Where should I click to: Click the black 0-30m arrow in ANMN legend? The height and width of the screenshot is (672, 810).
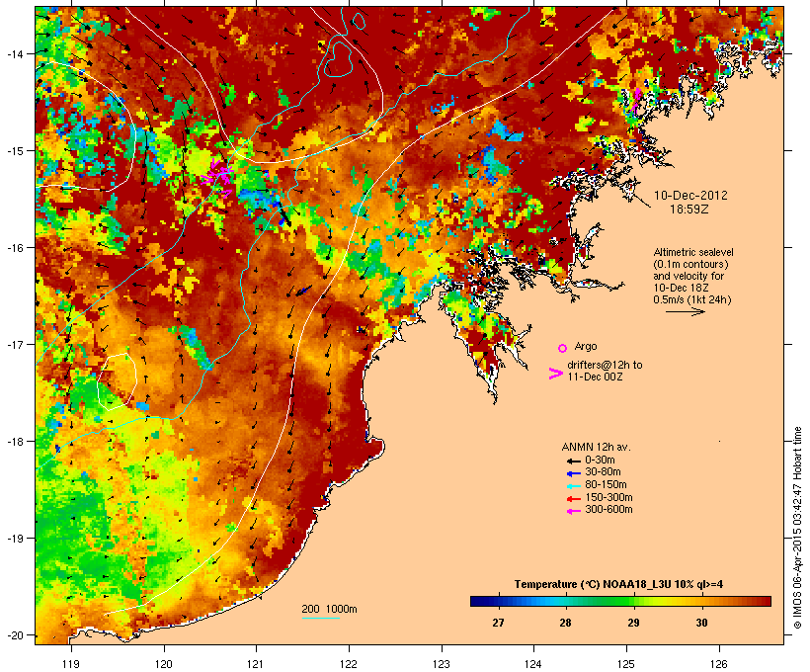(x=573, y=461)
